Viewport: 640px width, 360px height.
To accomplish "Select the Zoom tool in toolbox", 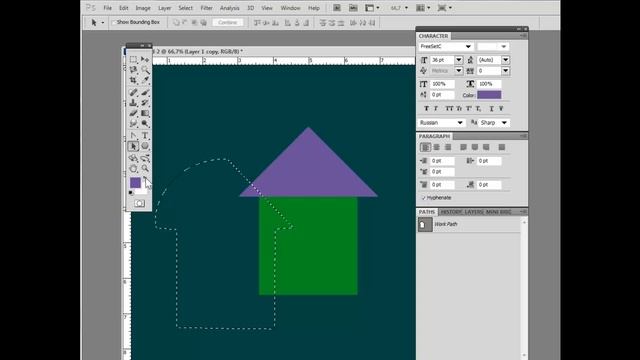I will tap(145, 169).
